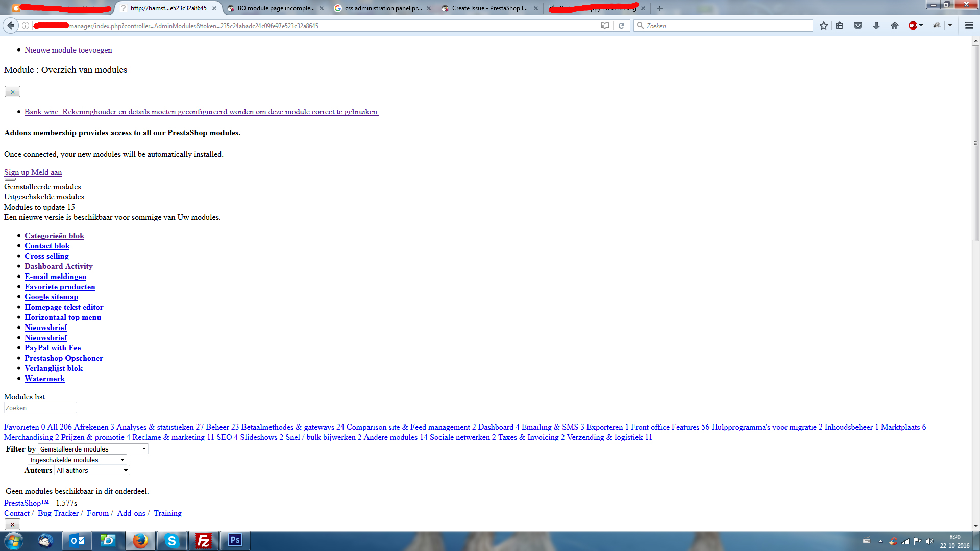Open FileZilla from the taskbar
Viewport: 980px width, 551px height.
(203, 541)
